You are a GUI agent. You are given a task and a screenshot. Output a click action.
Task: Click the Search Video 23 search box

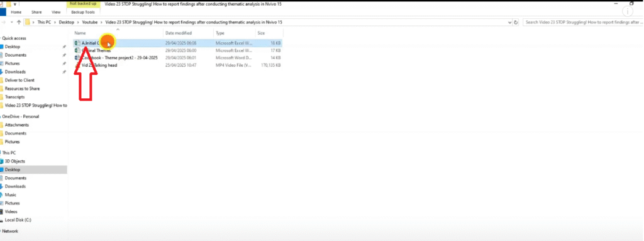click(x=583, y=22)
